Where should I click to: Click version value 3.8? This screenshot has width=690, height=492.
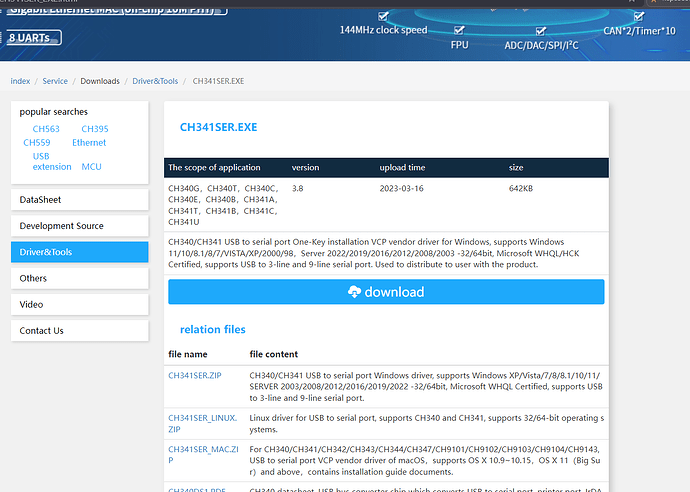coord(297,188)
